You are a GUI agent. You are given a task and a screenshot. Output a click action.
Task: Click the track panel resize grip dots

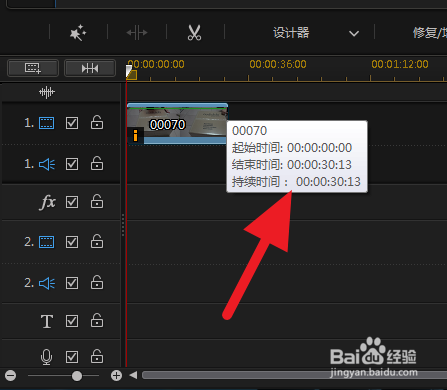pyautogui.click(x=123, y=225)
